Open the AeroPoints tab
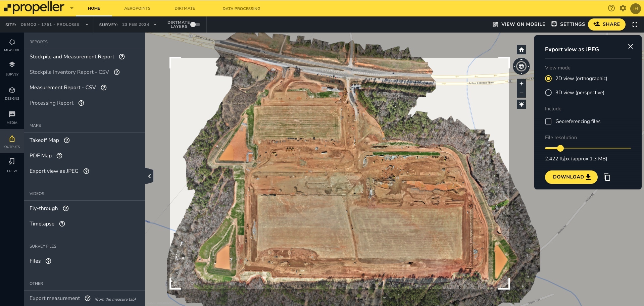The image size is (644, 306). 137,8
